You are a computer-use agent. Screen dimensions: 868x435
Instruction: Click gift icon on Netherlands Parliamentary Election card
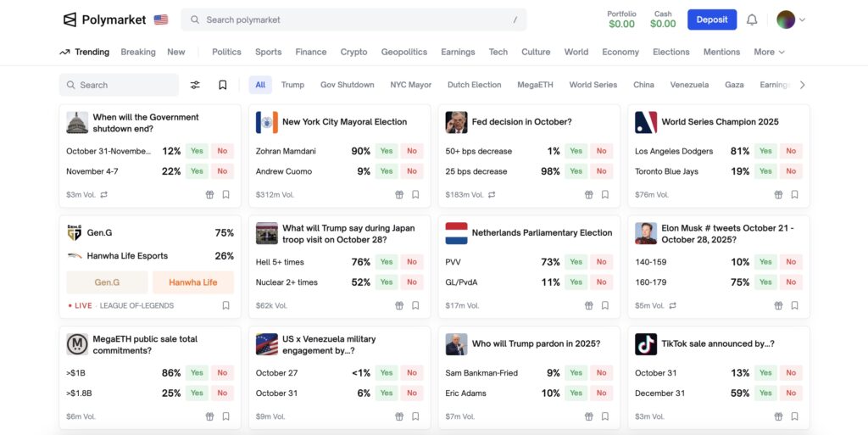click(x=588, y=305)
